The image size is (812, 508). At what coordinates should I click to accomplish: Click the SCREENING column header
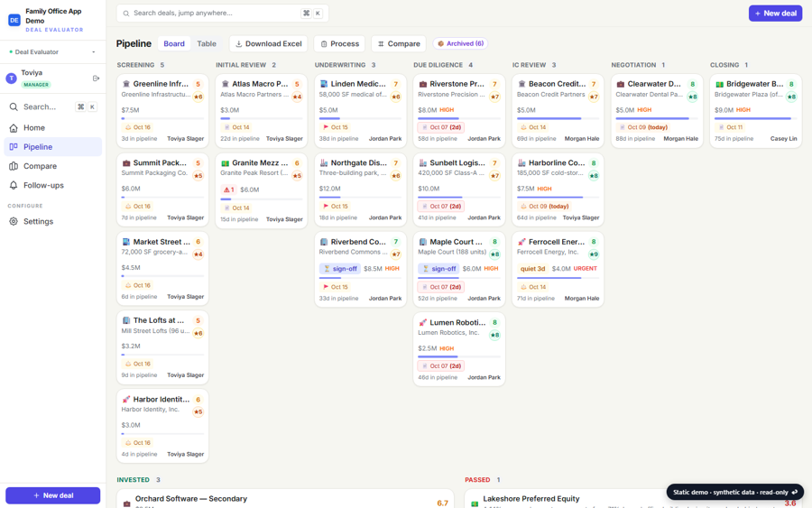pyautogui.click(x=135, y=65)
